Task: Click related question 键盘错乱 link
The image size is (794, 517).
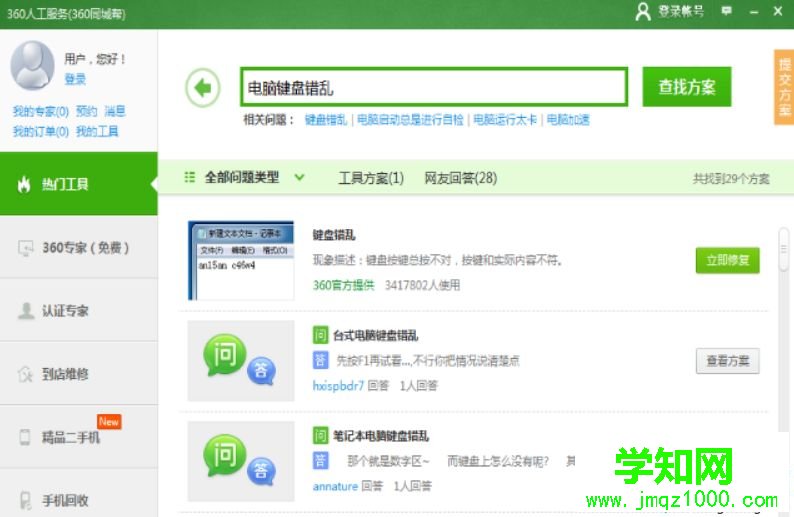Action: (x=326, y=120)
